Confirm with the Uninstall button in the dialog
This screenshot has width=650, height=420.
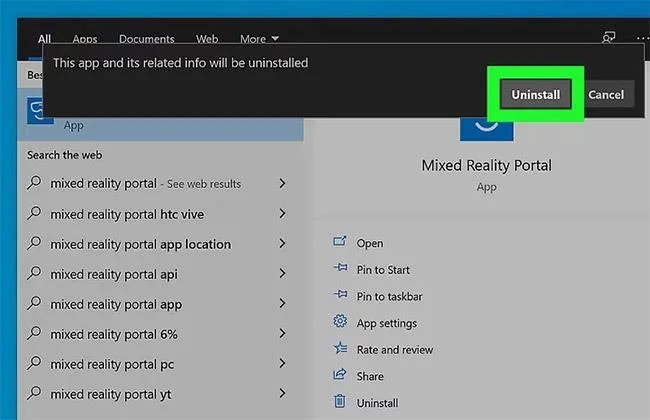pos(535,95)
